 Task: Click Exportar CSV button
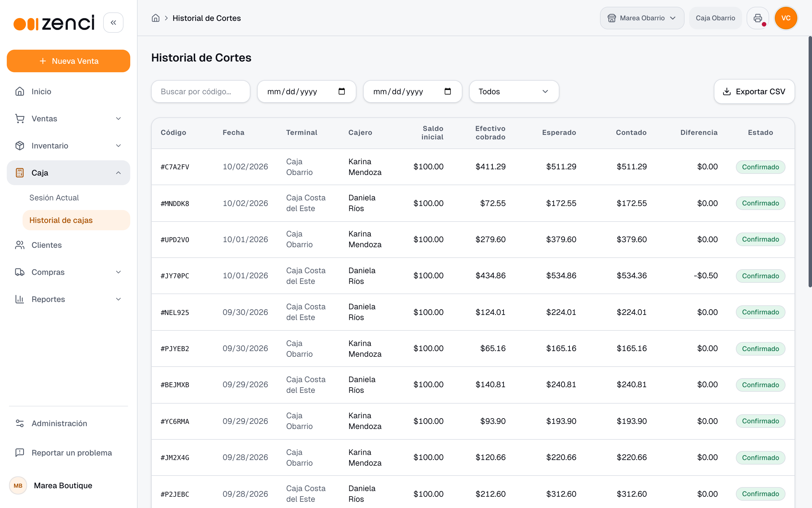pyautogui.click(x=754, y=91)
